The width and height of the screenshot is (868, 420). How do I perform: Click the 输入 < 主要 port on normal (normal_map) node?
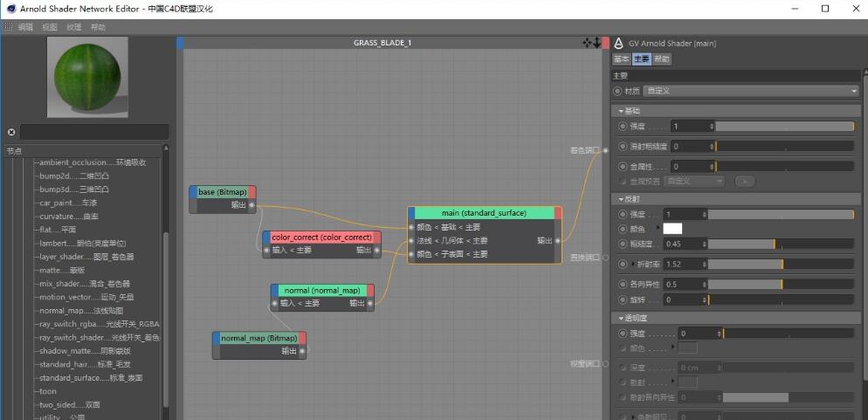[274, 303]
